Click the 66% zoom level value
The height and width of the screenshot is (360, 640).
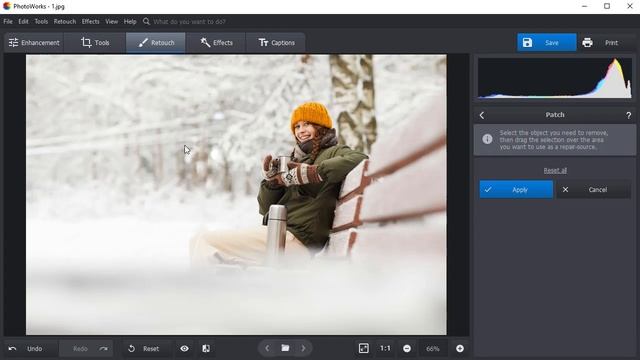433,349
